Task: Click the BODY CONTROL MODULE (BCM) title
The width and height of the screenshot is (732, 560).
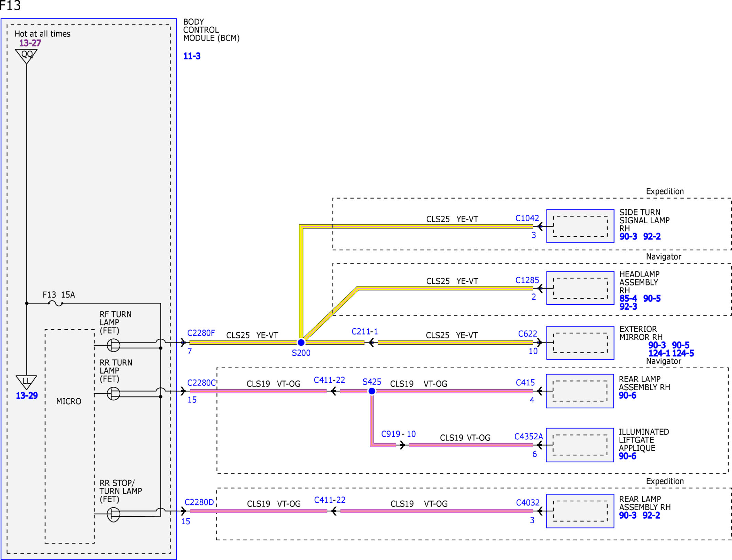Action: (211, 30)
